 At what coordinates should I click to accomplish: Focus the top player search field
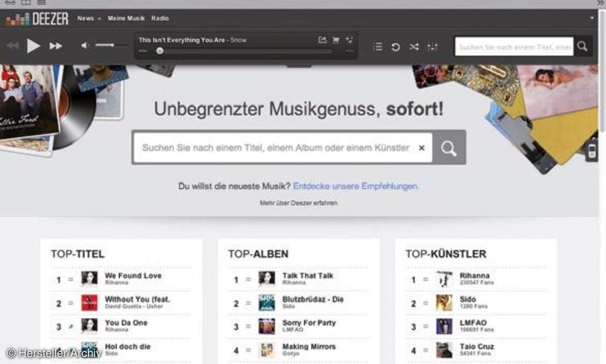tap(514, 47)
